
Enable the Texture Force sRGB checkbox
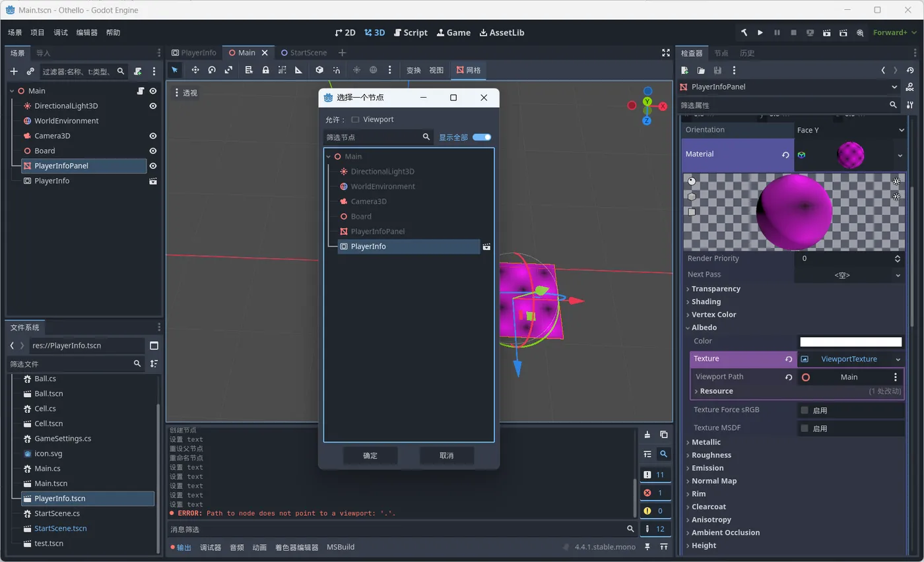pyautogui.click(x=805, y=410)
